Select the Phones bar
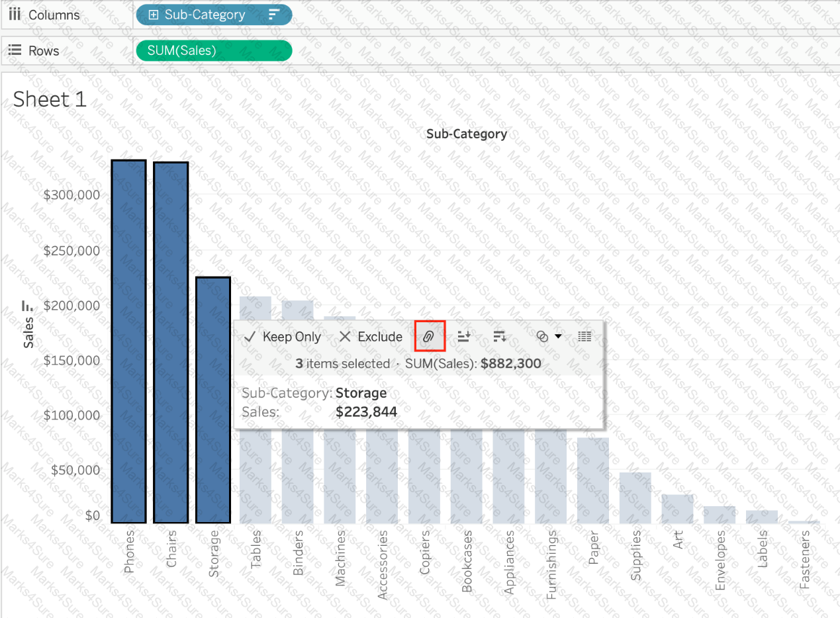 (x=128, y=341)
